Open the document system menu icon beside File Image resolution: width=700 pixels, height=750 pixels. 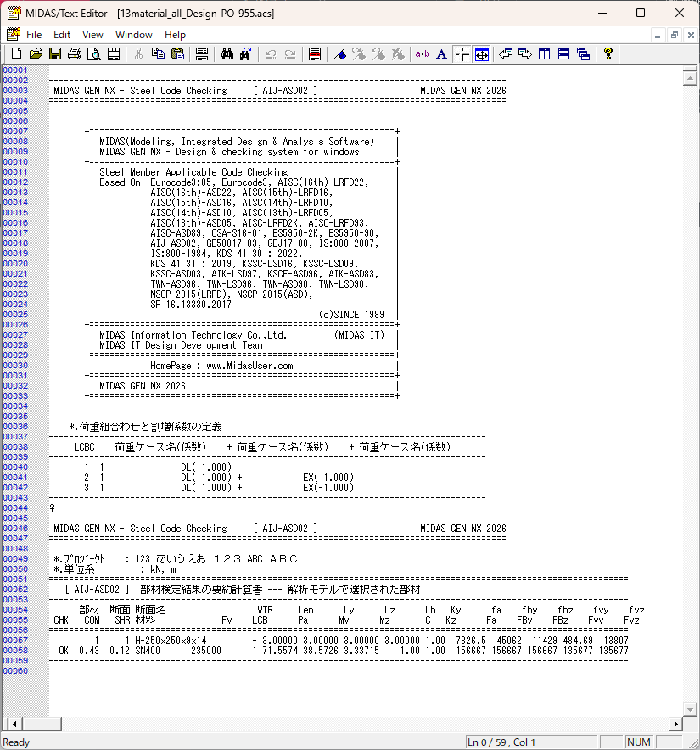click(x=14, y=35)
